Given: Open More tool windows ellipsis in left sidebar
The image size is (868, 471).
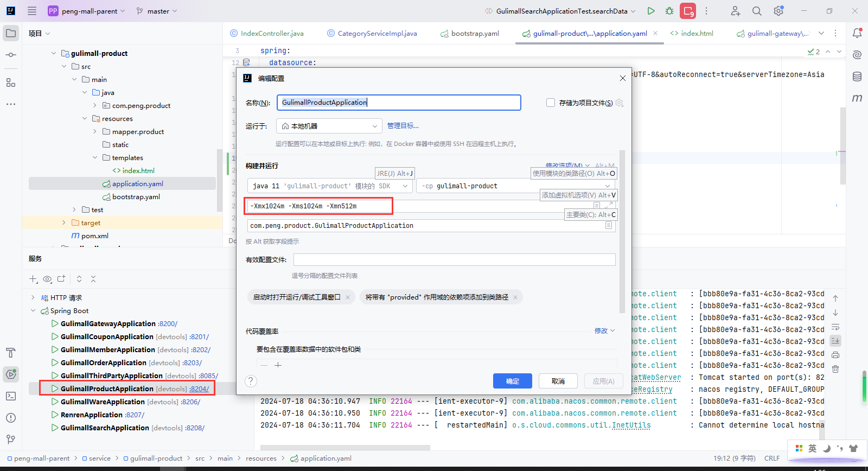Looking at the screenshot, I should pyautogui.click(x=11, y=104).
